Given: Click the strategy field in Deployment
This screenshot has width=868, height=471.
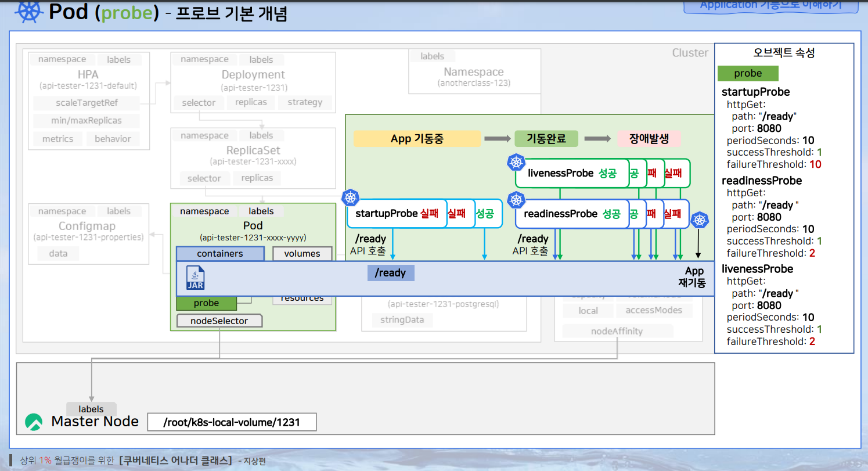Looking at the screenshot, I should [x=304, y=102].
